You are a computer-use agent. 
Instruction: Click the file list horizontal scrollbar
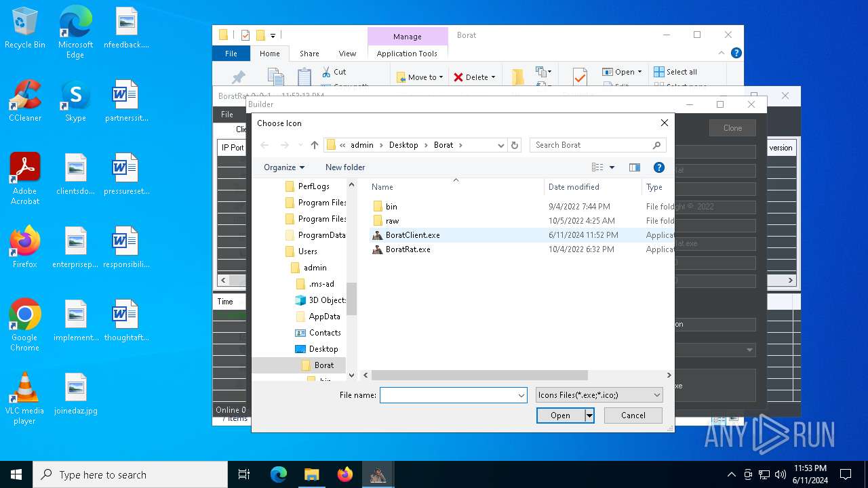point(479,375)
